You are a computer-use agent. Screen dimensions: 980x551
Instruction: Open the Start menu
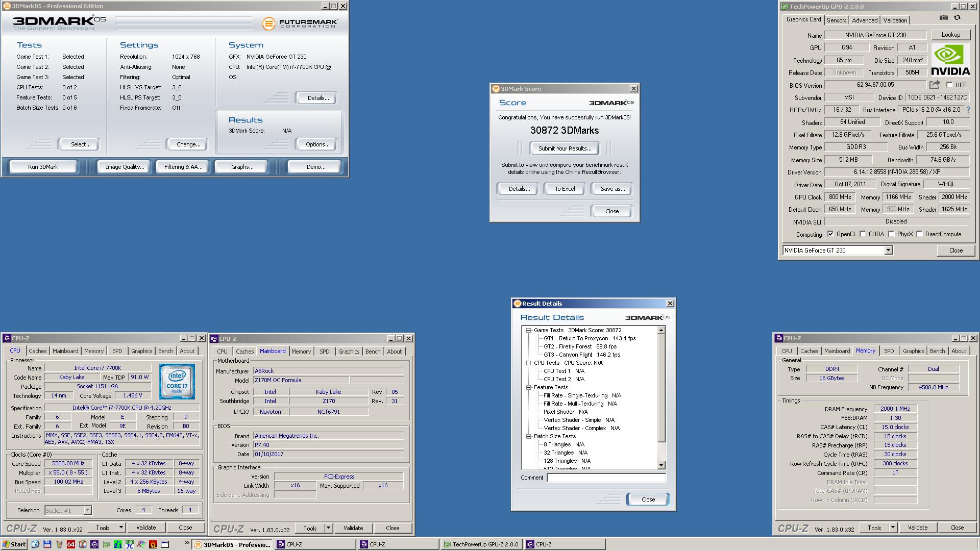click(x=14, y=544)
